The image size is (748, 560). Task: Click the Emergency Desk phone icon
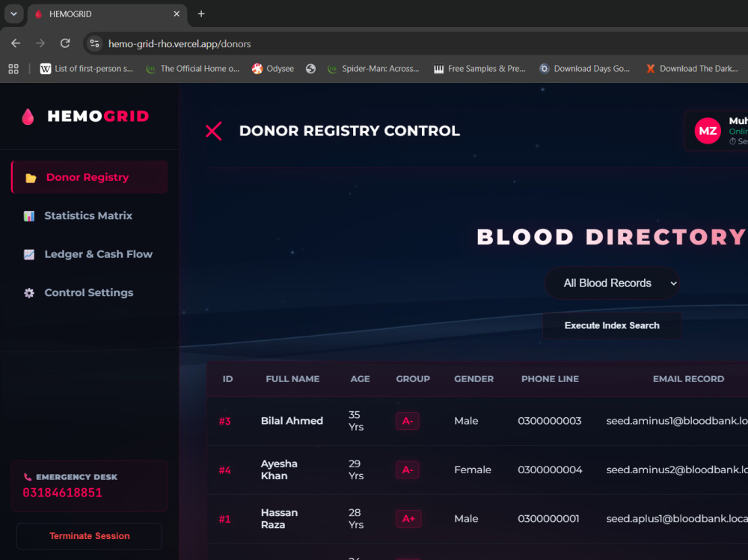pos(28,477)
